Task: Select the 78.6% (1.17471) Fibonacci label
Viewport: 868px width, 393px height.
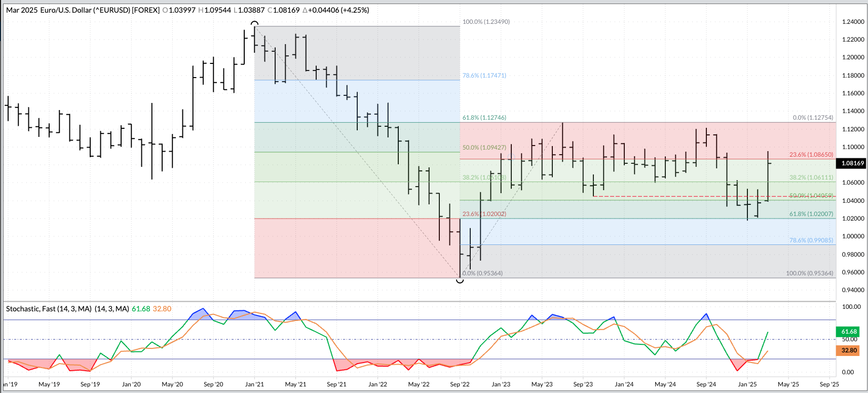Action: (484, 76)
